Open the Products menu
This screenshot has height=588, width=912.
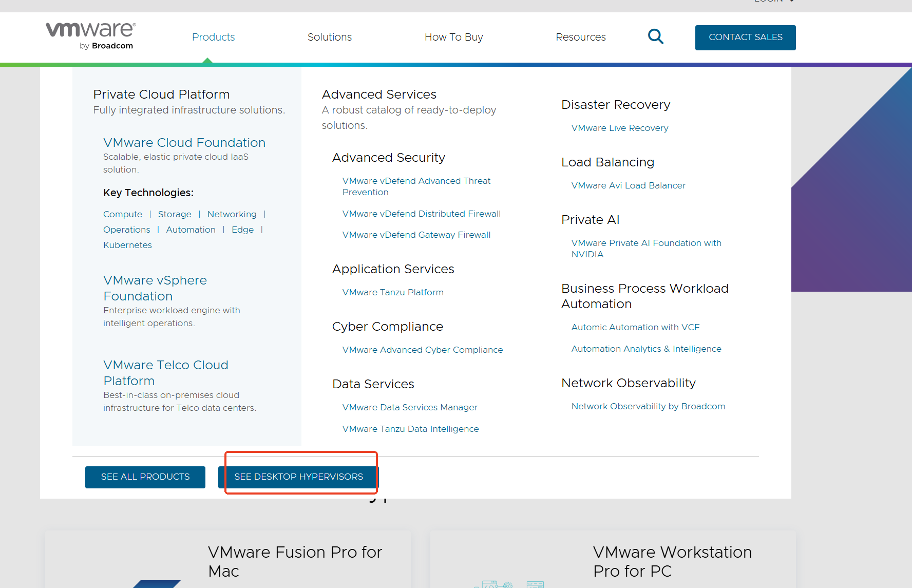tap(213, 37)
